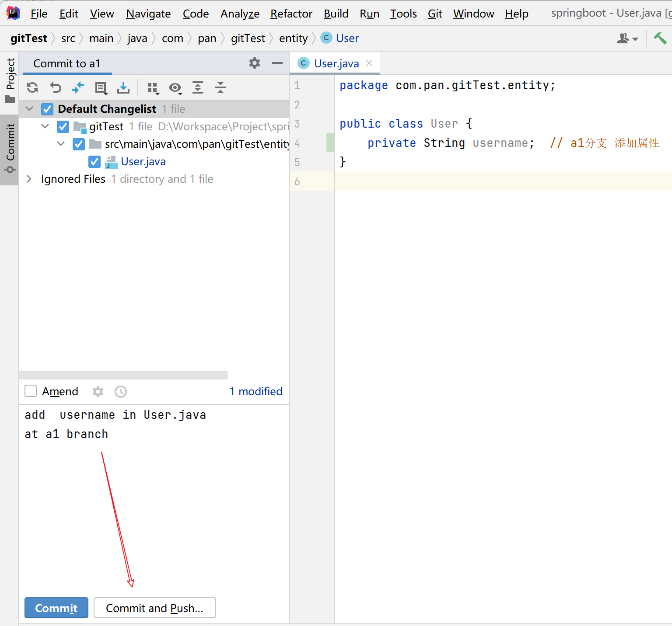Click the Show Diff icon
The height and width of the screenshot is (626, 672).
[x=78, y=88]
